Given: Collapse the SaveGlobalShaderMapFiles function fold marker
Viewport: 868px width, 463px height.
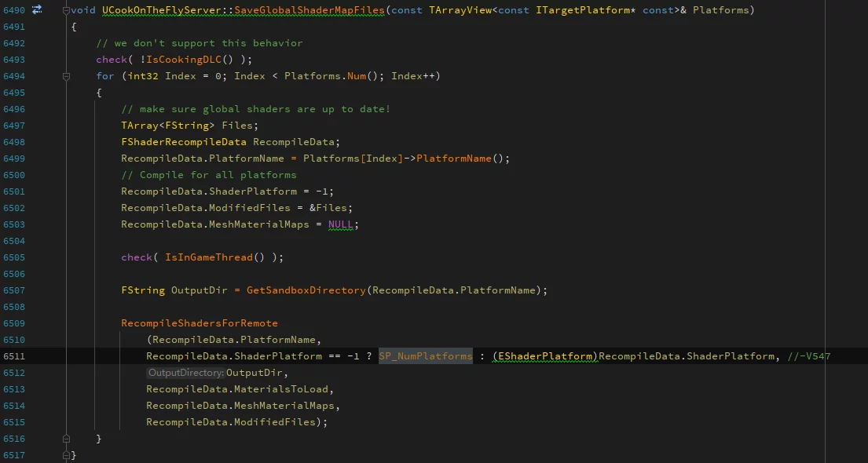Looking at the screenshot, I should (x=66, y=10).
